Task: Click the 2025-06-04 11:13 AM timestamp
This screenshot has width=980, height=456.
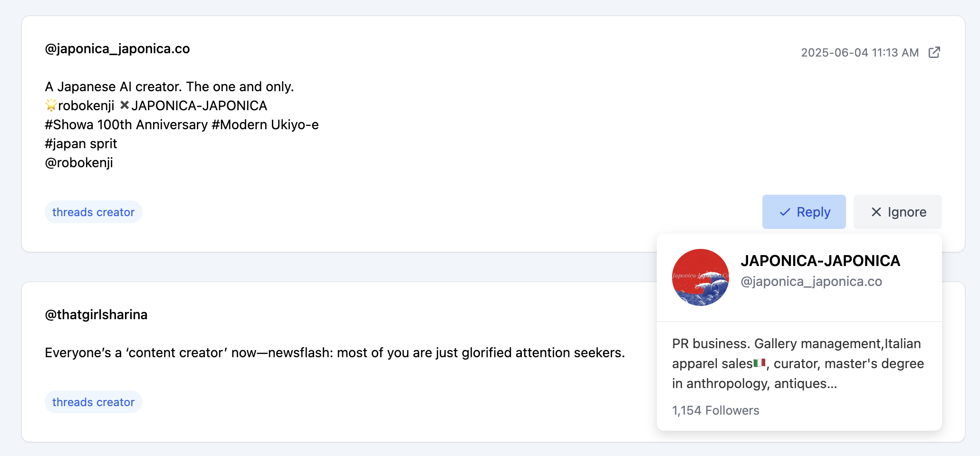Action: pos(860,53)
